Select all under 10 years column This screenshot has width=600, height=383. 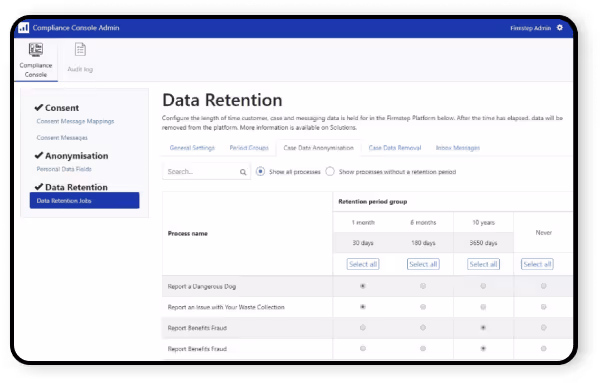(483, 264)
